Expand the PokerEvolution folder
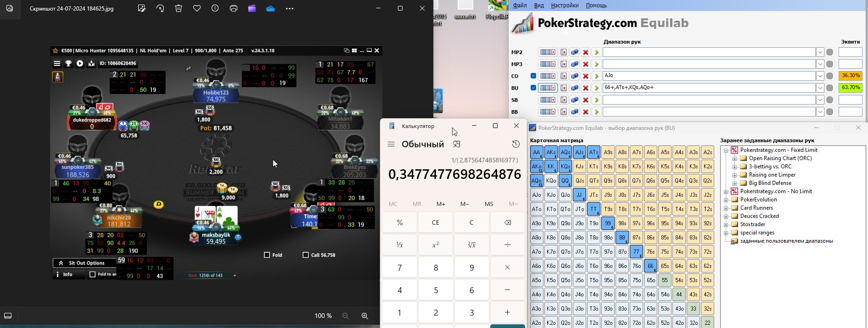868x328 pixels. (726, 200)
